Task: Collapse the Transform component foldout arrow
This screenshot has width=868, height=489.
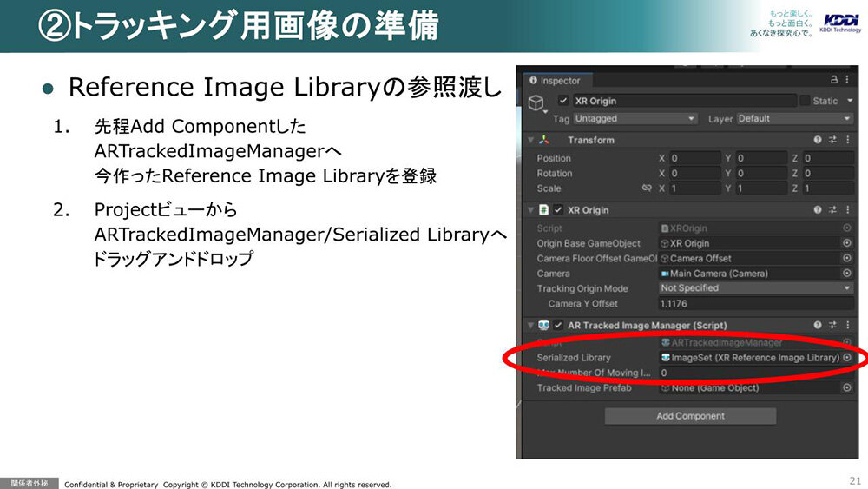Action: 530,140
